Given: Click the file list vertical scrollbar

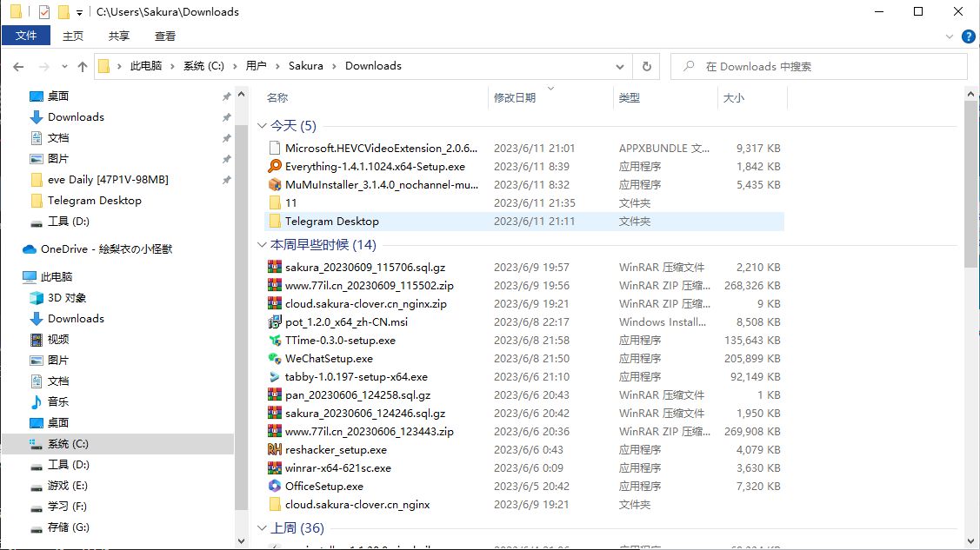Looking at the screenshot, I should point(971,182).
